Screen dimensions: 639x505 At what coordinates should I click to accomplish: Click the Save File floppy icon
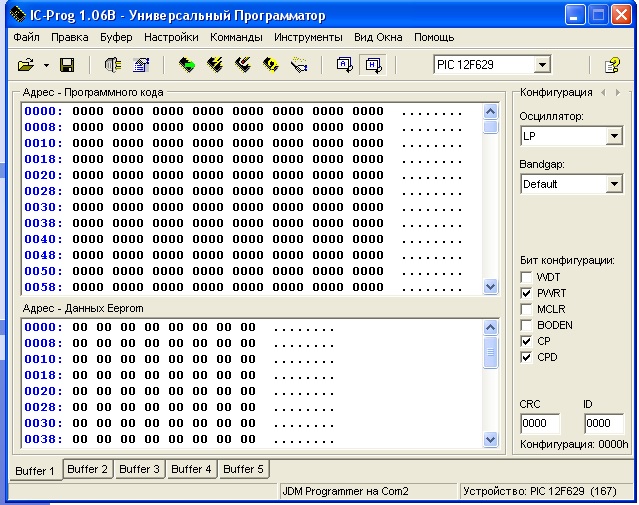(67, 65)
